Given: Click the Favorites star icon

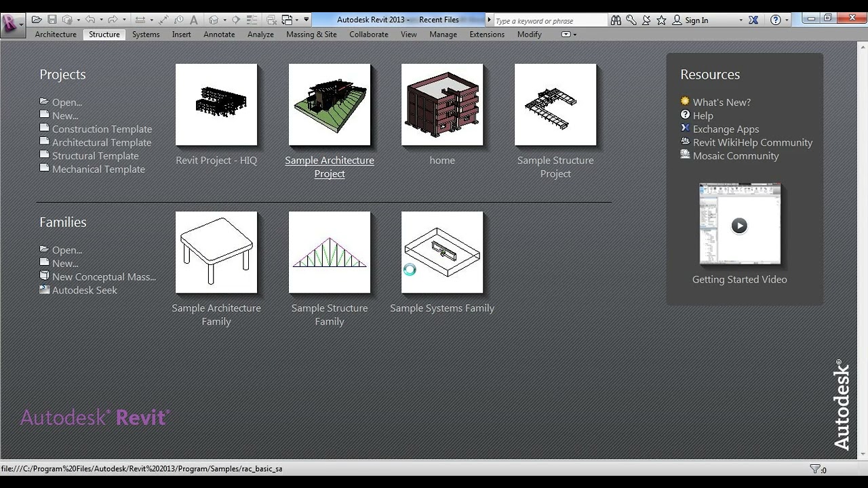Looking at the screenshot, I should [661, 20].
